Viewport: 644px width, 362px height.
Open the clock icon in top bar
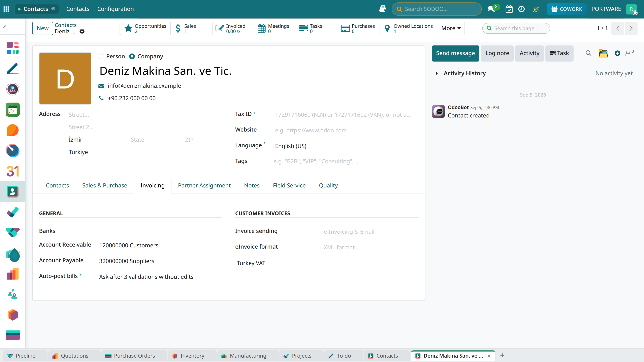[521, 9]
